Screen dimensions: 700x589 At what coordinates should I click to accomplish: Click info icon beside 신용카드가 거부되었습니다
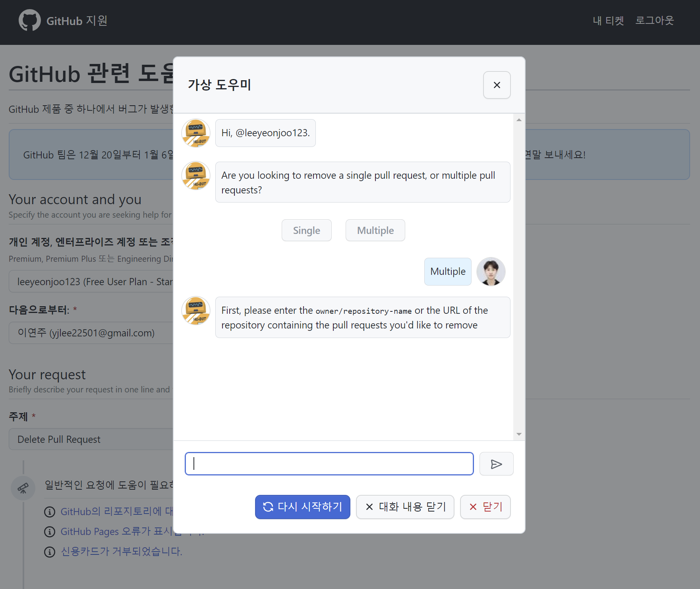point(50,552)
